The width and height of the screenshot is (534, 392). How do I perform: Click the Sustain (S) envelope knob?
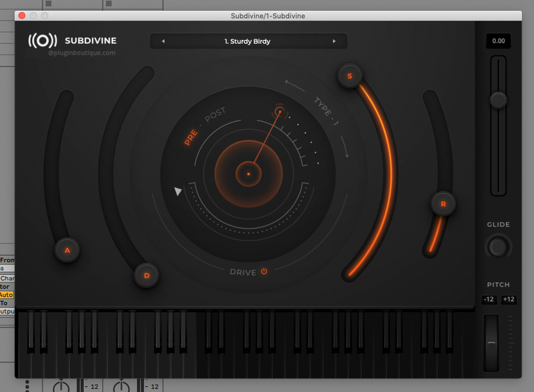(x=349, y=76)
